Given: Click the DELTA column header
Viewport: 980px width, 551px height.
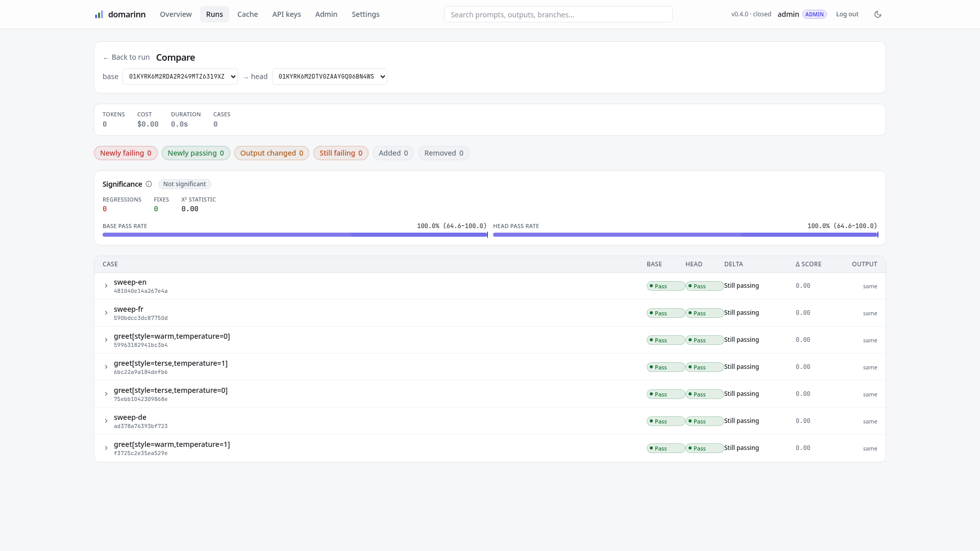Looking at the screenshot, I should [733, 264].
